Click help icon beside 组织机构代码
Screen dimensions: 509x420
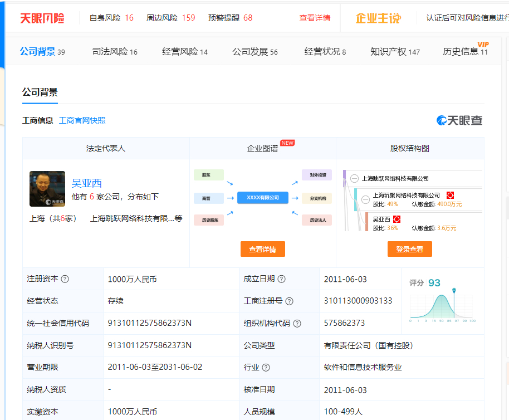coord(297,324)
